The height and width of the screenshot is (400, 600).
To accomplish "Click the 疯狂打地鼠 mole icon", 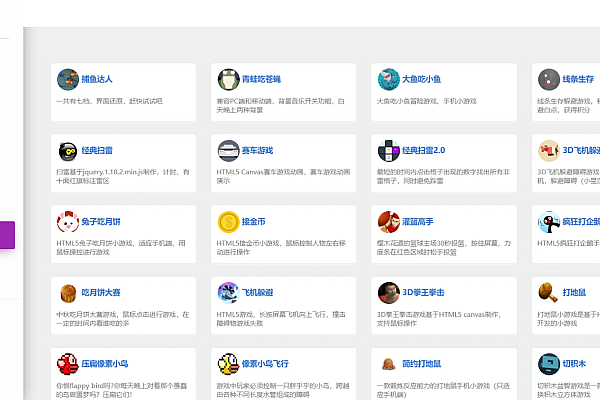I will [388, 363].
